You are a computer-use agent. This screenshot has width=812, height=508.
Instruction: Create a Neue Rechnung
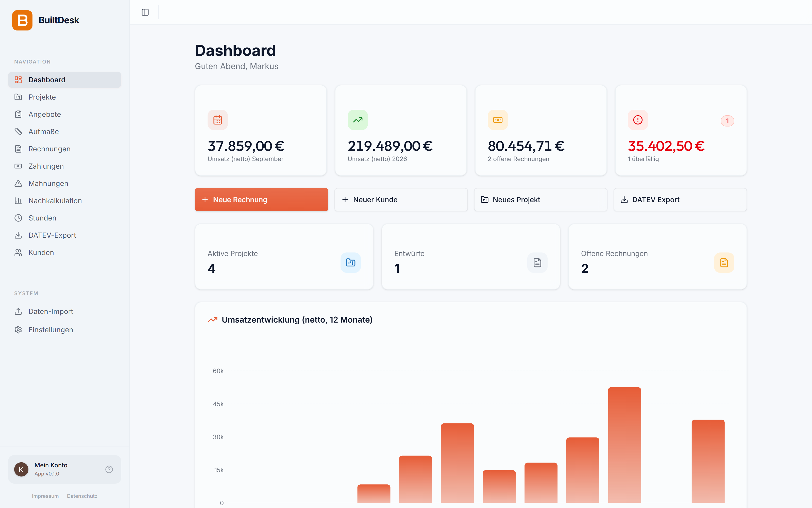261,200
